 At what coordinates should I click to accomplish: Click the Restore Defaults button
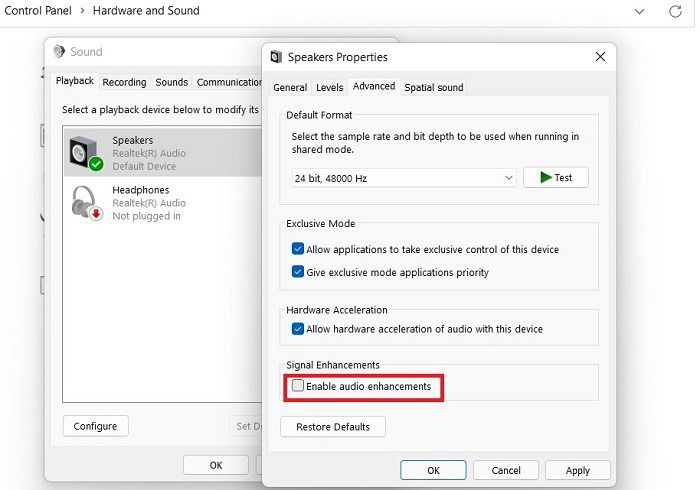pos(333,427)
